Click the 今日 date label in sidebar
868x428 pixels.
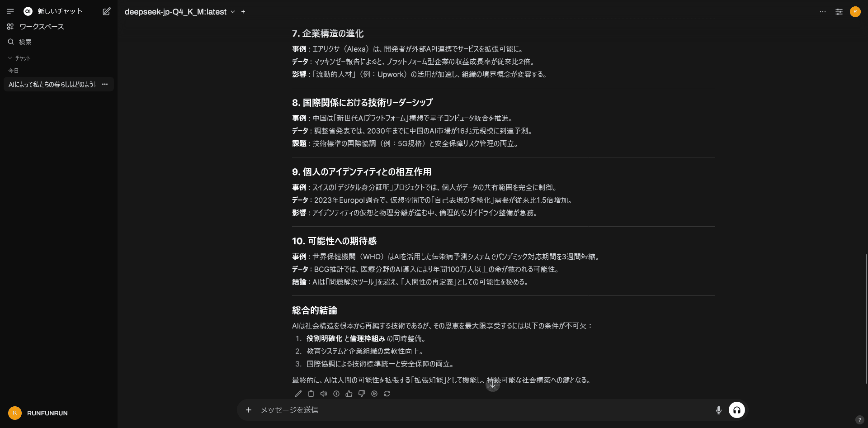coord(14,71)
